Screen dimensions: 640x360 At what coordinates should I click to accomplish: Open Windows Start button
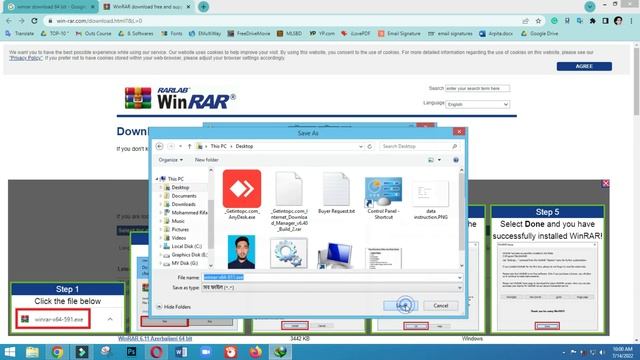point(9,352)
